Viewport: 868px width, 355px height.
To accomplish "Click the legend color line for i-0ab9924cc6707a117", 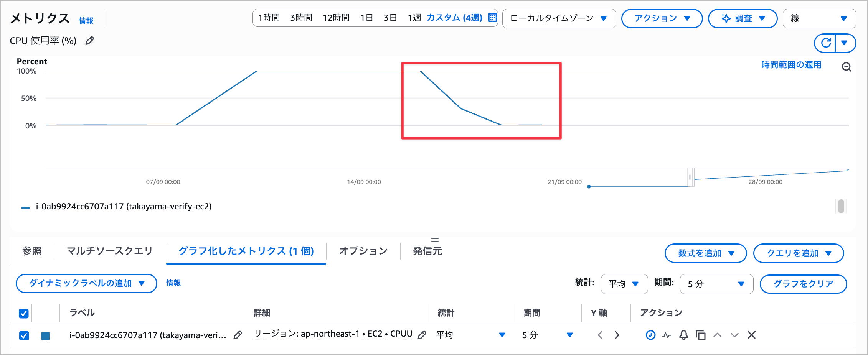I will click(x=26, y=208).
